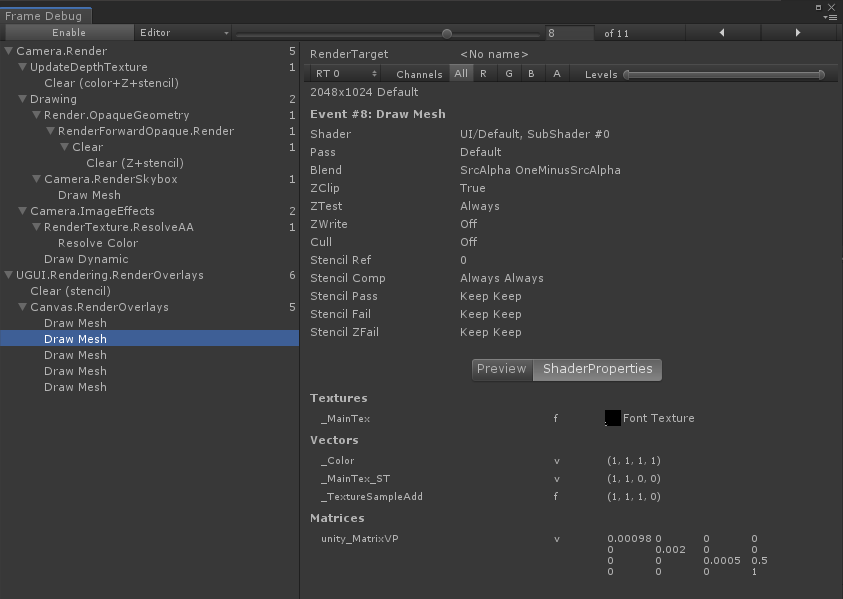The height and width of the screenshot is (599, 843).
Task: Show only the blue channel
Action: 532,74
